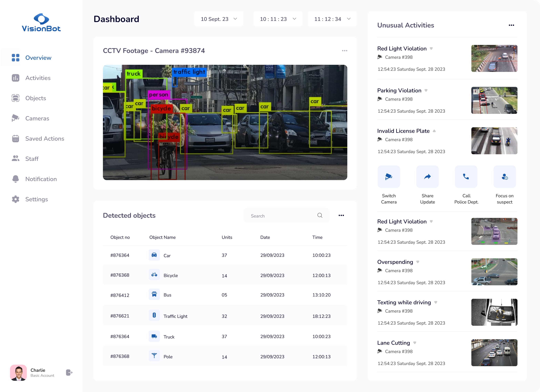Click the search magnifier icon
540x392 pixels.
click(x=320, y=215)
